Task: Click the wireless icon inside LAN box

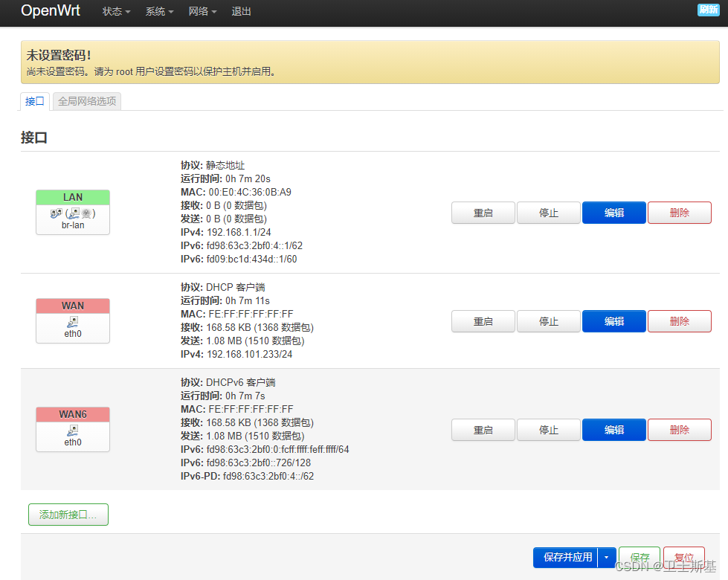Action: coord(86,213)
